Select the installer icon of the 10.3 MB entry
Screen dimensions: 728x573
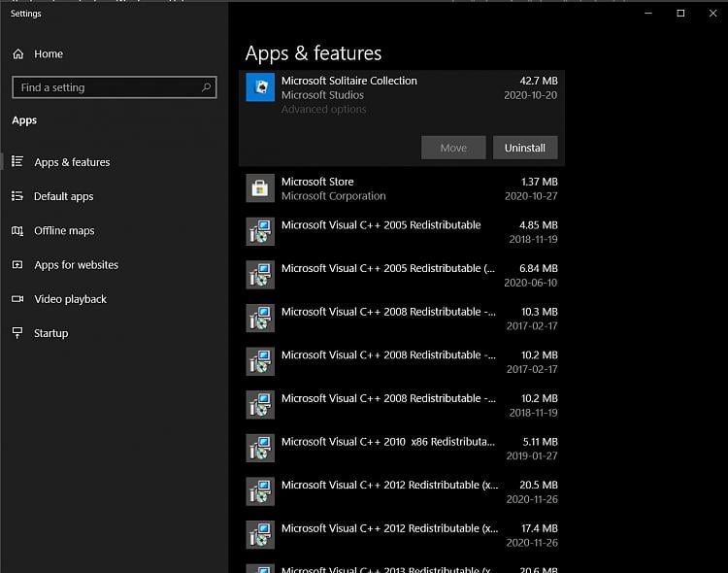tap(260, 318)
